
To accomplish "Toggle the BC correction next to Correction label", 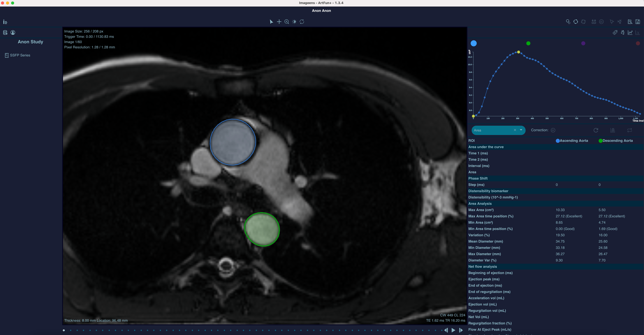I will 553,130.
